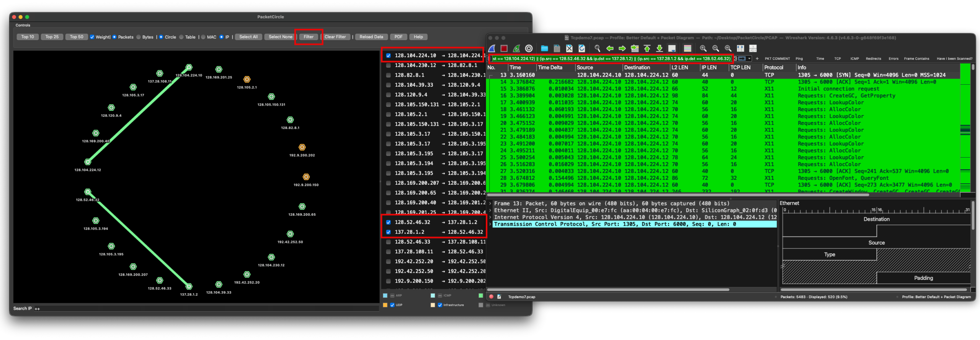Screen dimensions: 980x340
Task: Select node 128.105.2.1 in circle graph
Action: tap(247, 79)
